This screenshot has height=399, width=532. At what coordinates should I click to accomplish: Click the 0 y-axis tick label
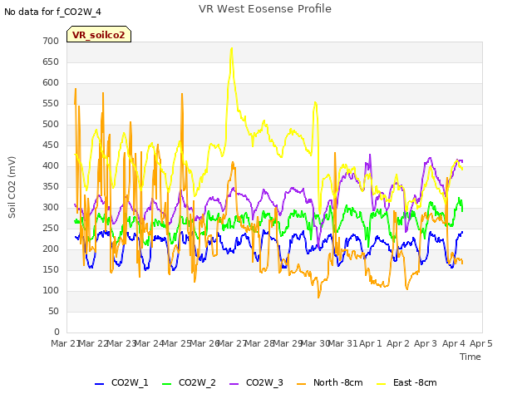(57, 332)
